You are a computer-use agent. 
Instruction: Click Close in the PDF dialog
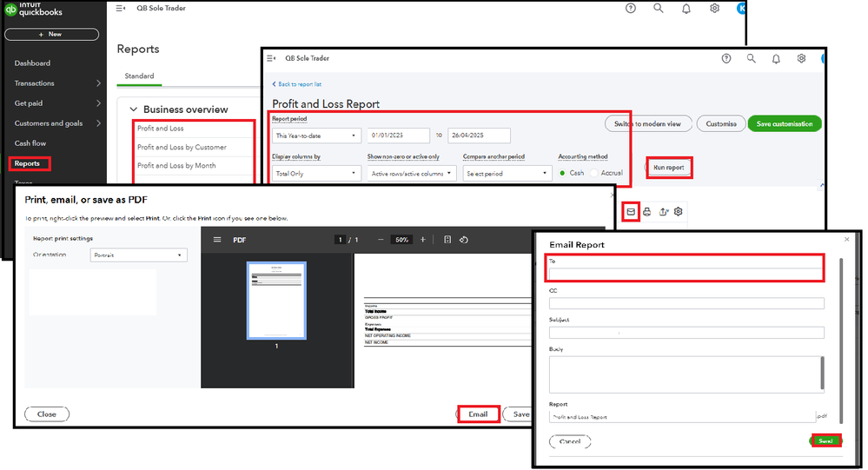[x=47, y=414]
